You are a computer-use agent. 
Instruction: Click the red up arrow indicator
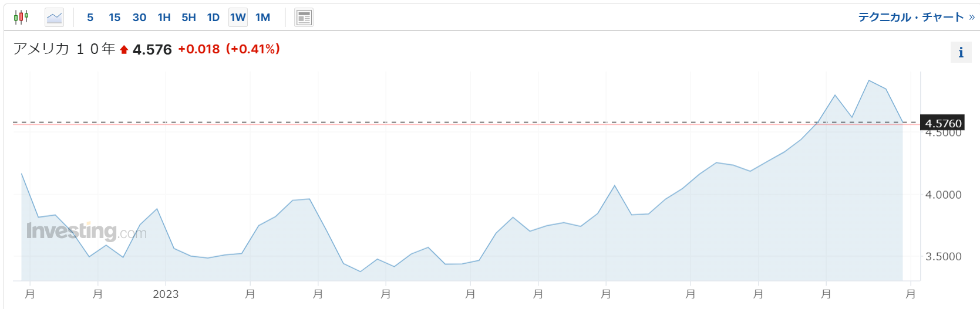coord(124,50)
